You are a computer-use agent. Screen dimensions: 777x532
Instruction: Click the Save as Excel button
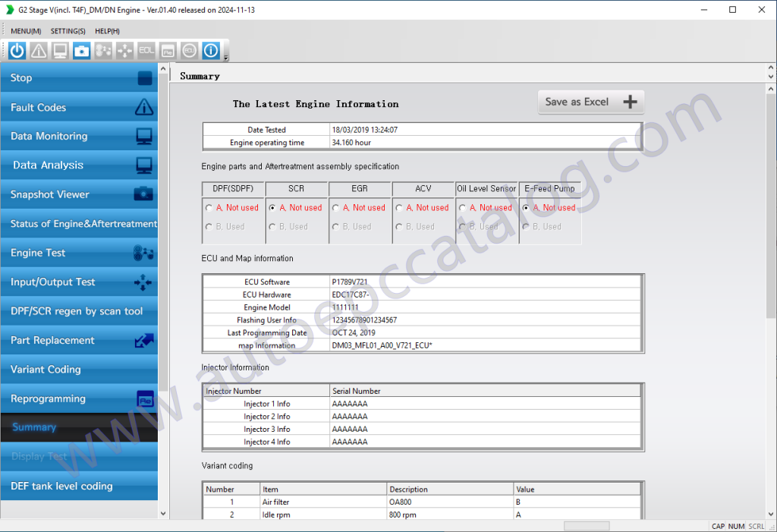pos(590,102)
